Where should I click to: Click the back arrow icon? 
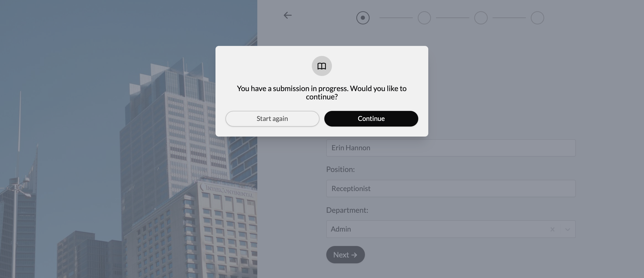(x=287, y=15)
